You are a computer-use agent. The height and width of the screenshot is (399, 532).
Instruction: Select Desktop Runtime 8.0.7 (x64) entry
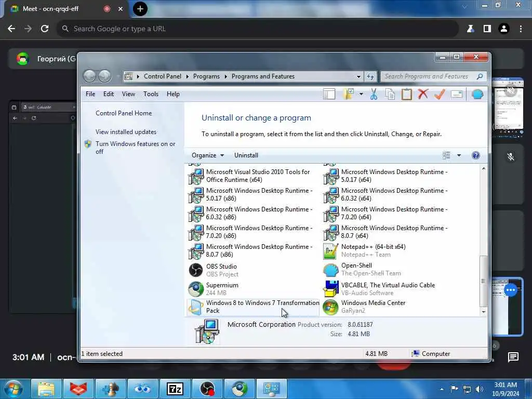(388, 232)
